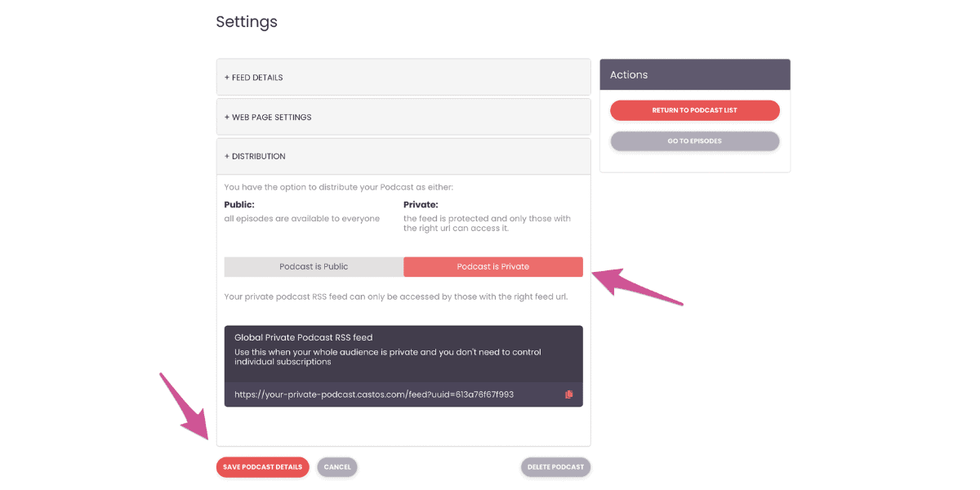Click the plus sign beside Distribution
This screenshot has width=980, height=490.
[x=227, y=156]
